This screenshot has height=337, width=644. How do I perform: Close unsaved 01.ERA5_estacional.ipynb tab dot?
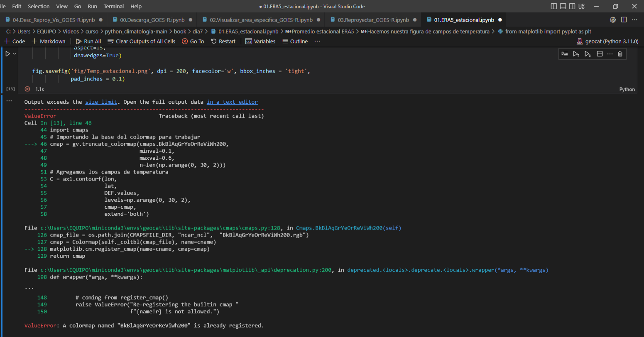point(500,20)
